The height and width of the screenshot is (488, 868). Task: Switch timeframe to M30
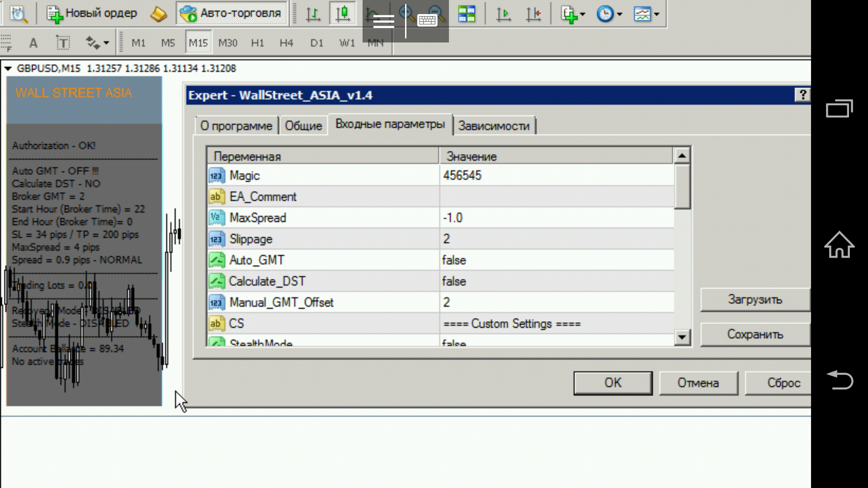(228, 43)
